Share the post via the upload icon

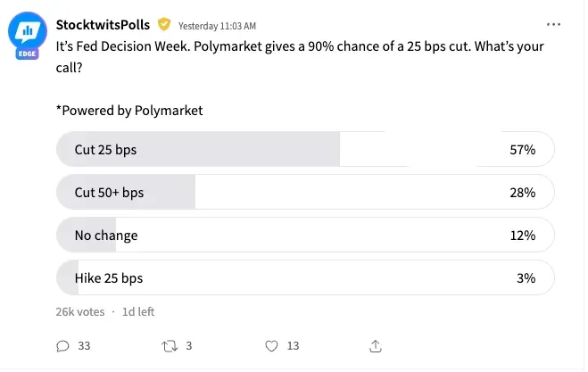(x=376, y=346)
